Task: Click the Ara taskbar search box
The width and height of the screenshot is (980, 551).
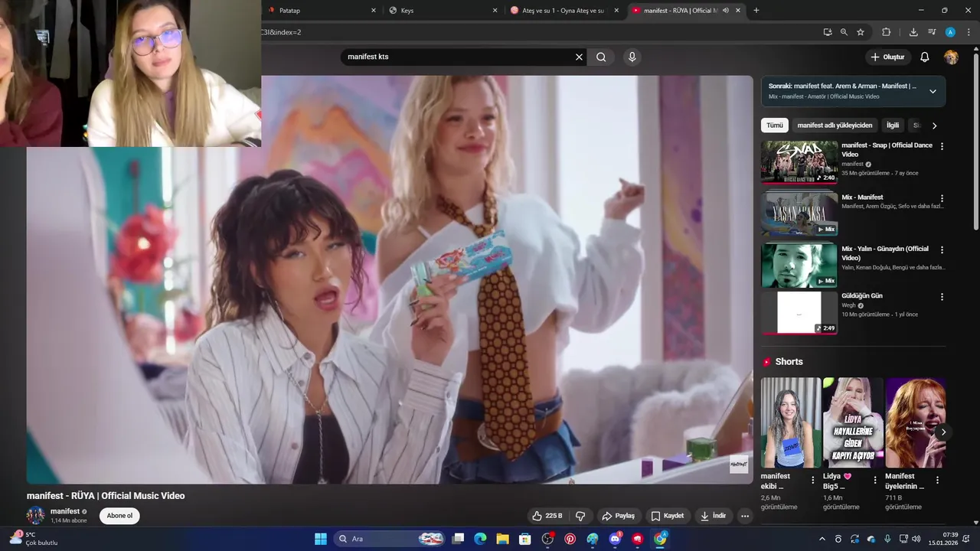Action: point(390,539)
